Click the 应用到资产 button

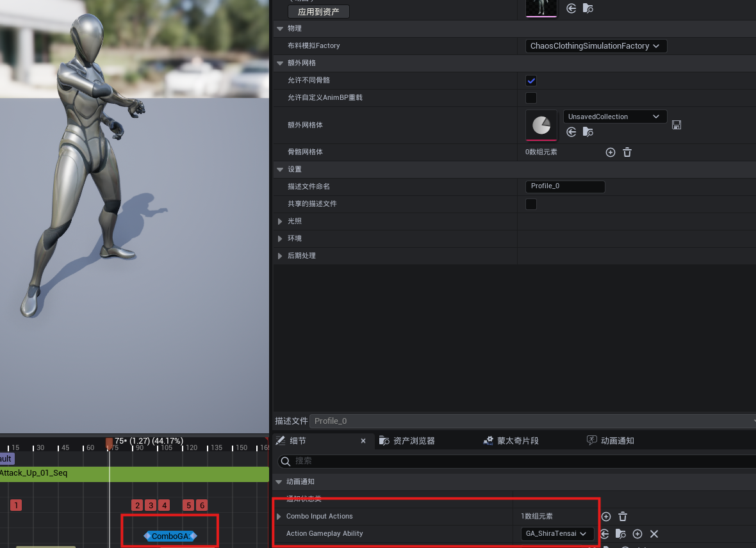point(318,12)
